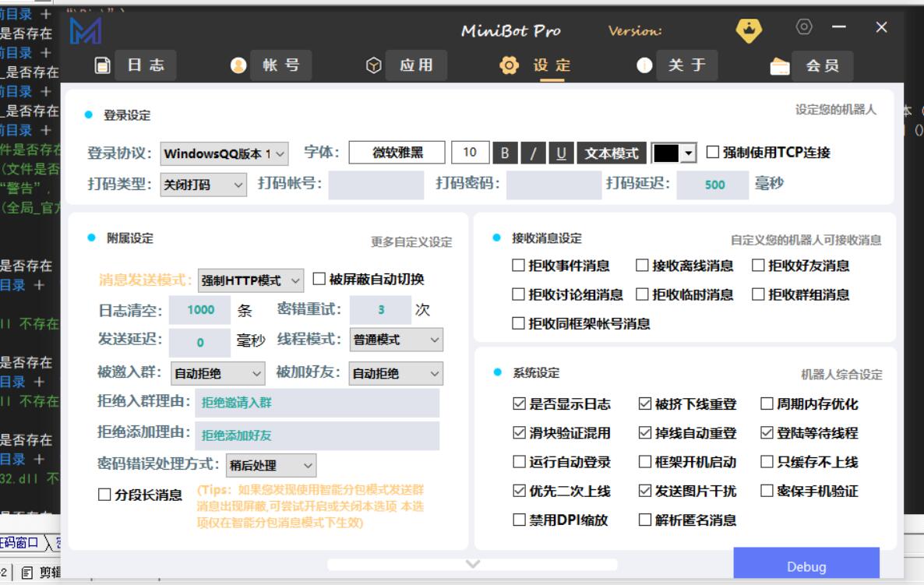Open the 线程模式 dropdown
Image resolution: width=924 pixels, height=585 pixels.
point(396,340)
